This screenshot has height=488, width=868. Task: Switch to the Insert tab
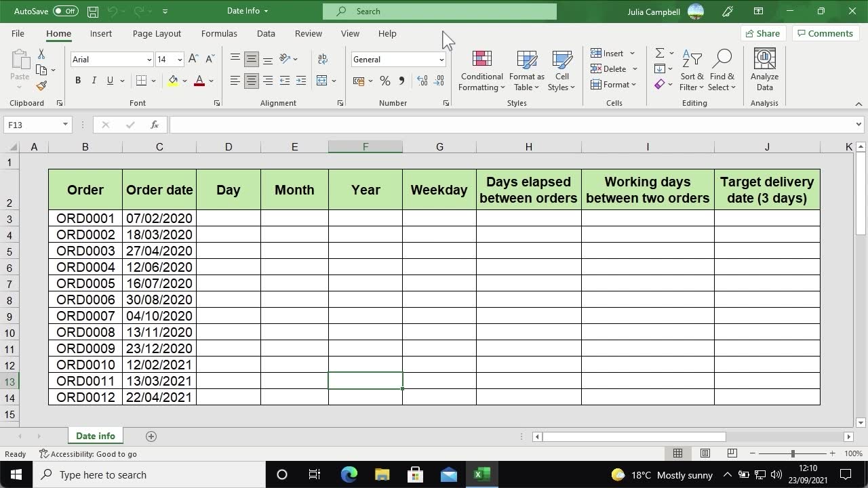(x=101, y=33)
